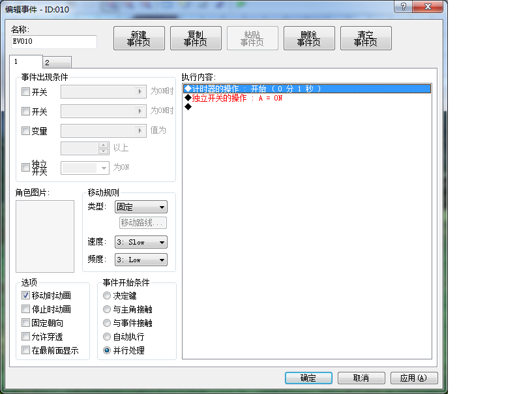Image resolution: width=532 pixels, height=394 pixels.
Task: Check the 固定朝向 option
Action: (25, 322)
